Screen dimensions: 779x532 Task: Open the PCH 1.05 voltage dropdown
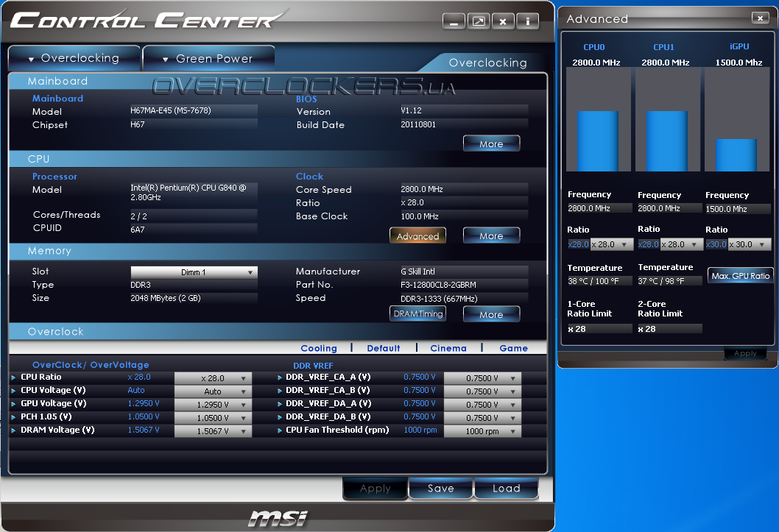click(x=213, y=418)
